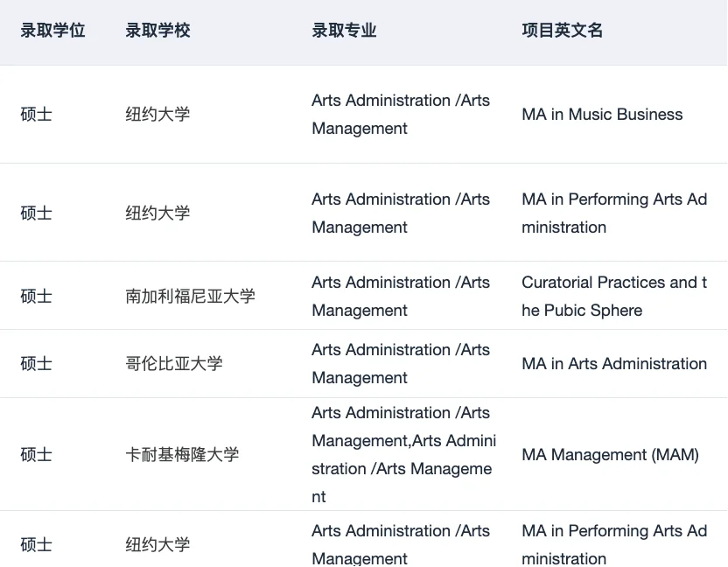Viewport: 728px width, 567px height.
Task: Select the 项目英文名 column header
Action: 562,31
